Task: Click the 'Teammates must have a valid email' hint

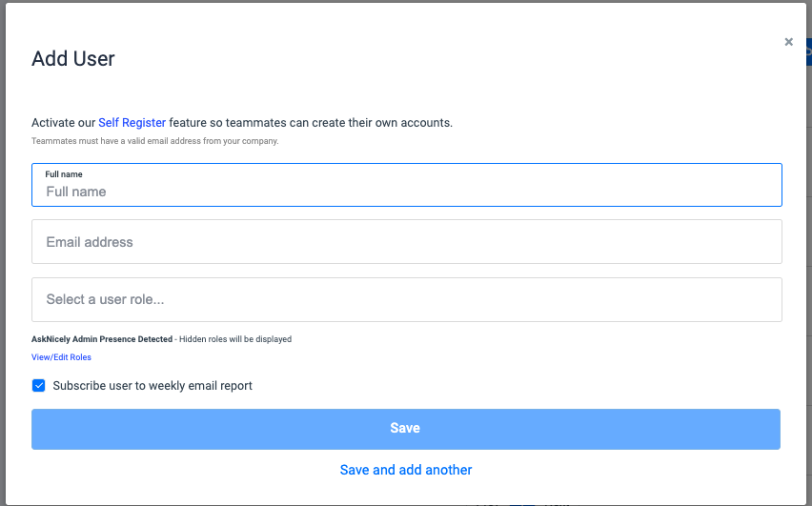Action: tap(154, 141)
